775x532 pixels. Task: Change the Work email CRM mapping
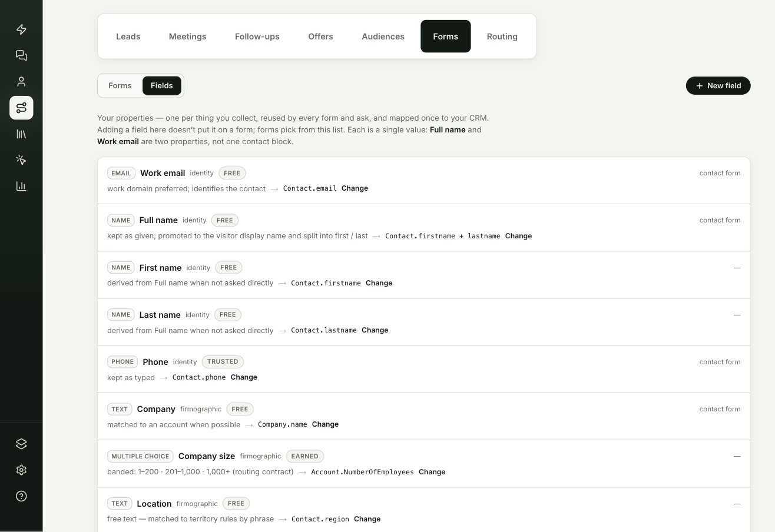click(355, 188)
